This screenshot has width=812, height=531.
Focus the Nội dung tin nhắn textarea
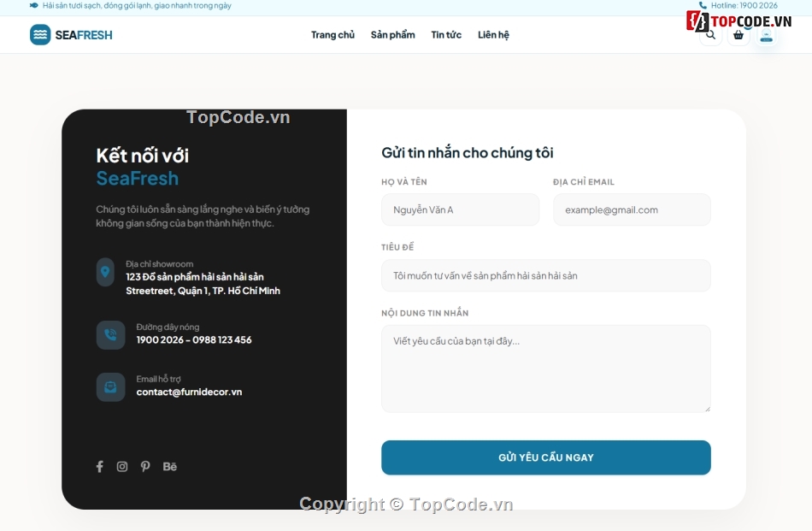coord(546,369)
